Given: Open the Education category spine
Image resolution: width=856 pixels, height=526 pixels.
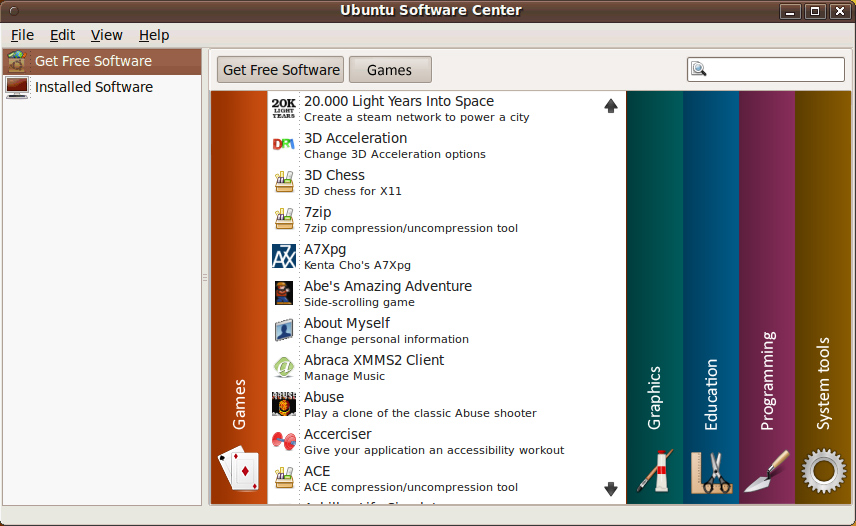Looking at the screenshot, I should click(711, 297).
